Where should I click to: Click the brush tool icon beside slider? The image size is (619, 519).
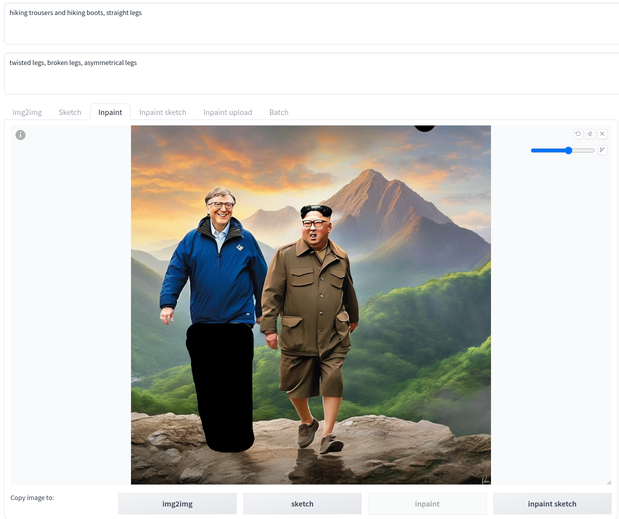click(602, 150)
